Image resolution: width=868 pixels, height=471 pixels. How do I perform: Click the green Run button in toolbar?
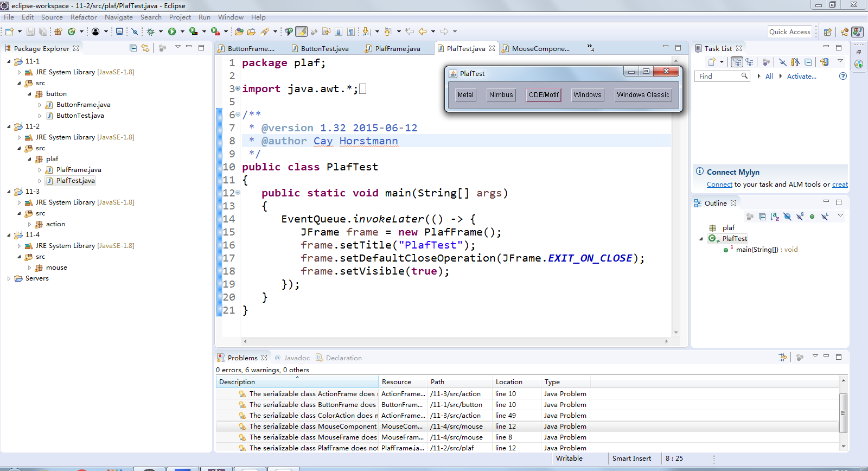(x=172, y=31)
